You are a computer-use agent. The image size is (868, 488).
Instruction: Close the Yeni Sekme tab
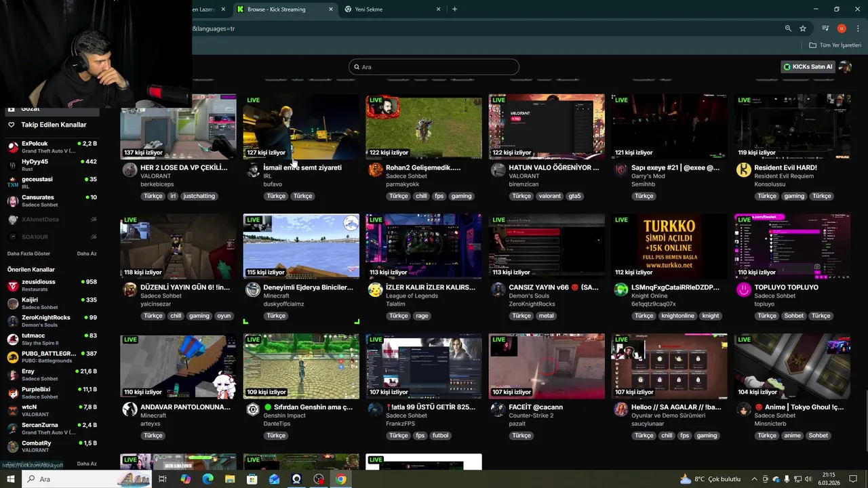[x=438, y=9]
